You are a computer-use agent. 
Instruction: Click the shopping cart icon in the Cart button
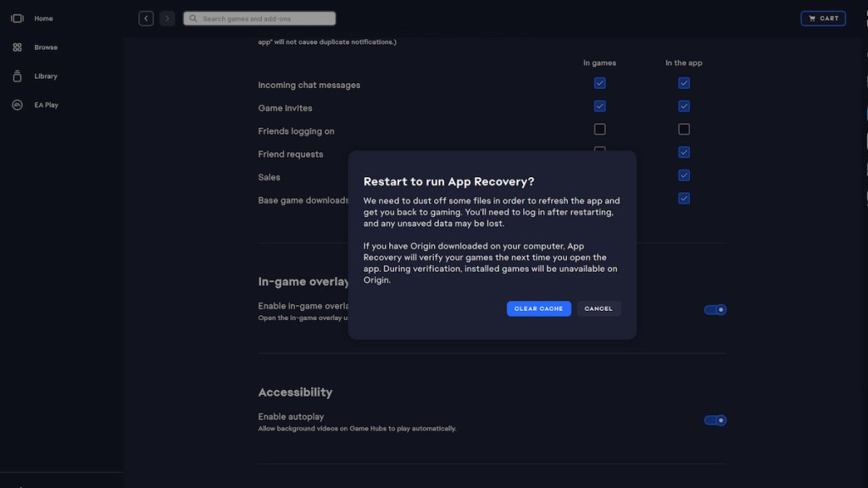[812, 17]
